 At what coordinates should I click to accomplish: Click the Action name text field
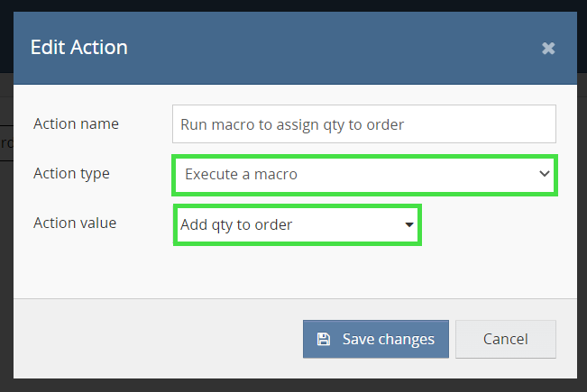click(x=363, y=124)
